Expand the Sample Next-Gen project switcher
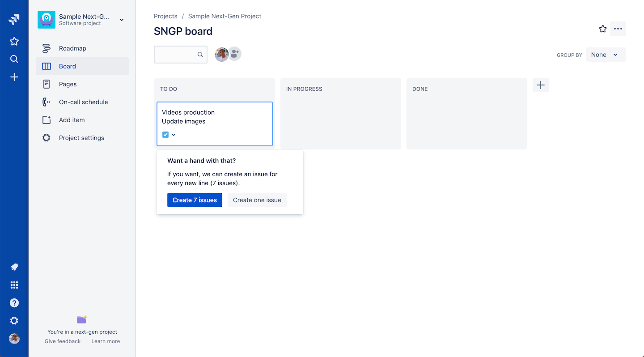644x357 pixels. [122, 20]
